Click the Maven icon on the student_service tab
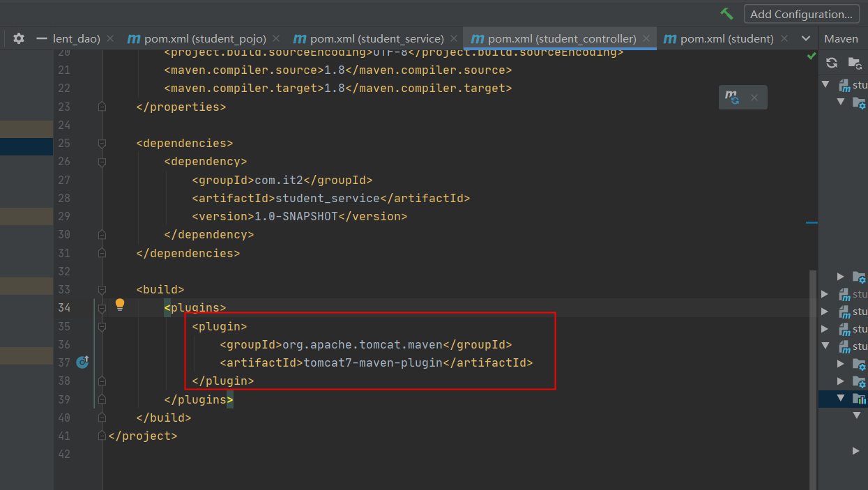 coord(300,38)
